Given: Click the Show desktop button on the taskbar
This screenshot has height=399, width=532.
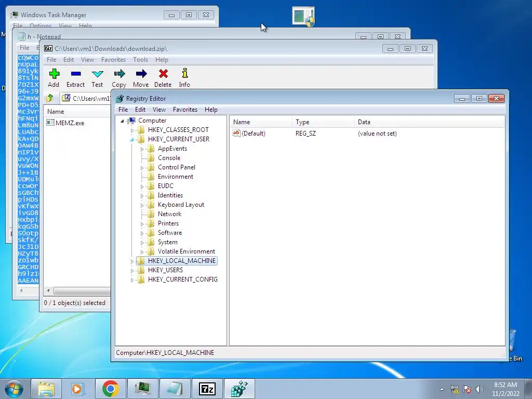Looking at the screenshot, I should click(x=528, y=389).
